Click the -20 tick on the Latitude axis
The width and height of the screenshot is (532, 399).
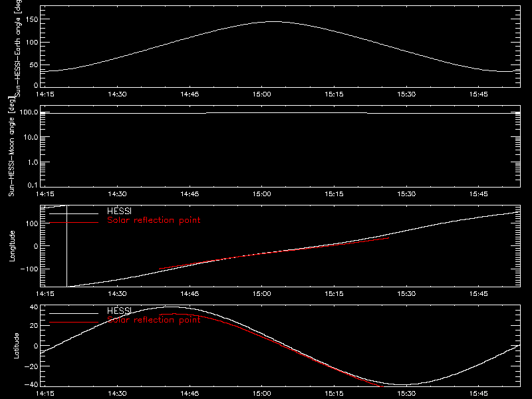click(31, 366)
